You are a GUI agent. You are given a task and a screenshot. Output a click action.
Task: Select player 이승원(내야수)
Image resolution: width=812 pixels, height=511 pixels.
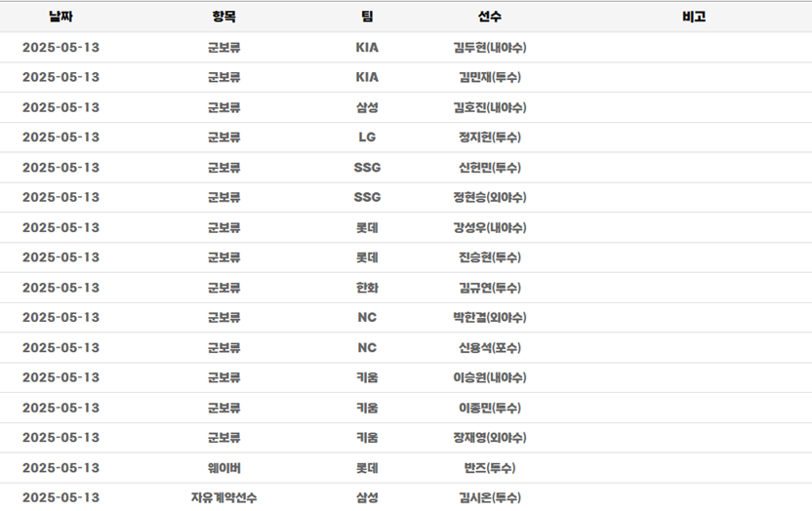click(x=490, y=377)
